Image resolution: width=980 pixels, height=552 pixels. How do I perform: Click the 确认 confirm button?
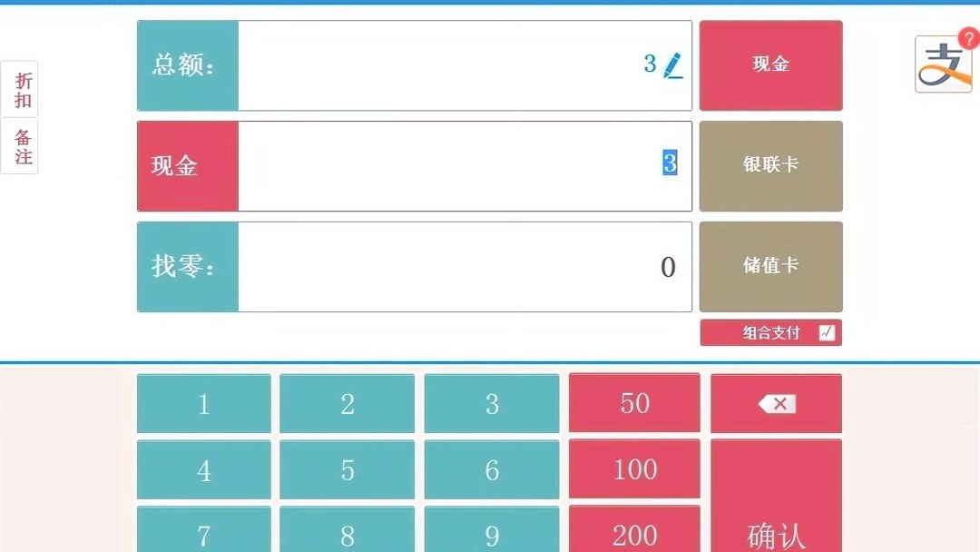pos(776,497)
